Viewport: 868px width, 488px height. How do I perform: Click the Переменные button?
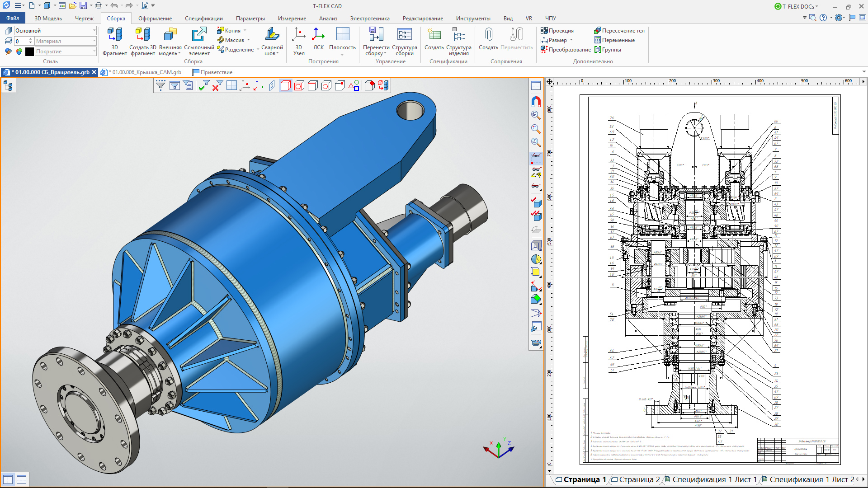tap(614, 40)
